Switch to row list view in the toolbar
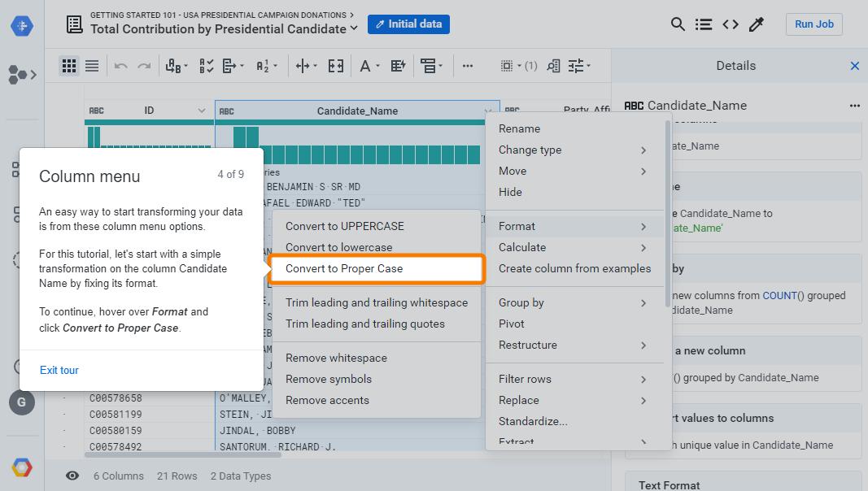 [x=92, y=66]
